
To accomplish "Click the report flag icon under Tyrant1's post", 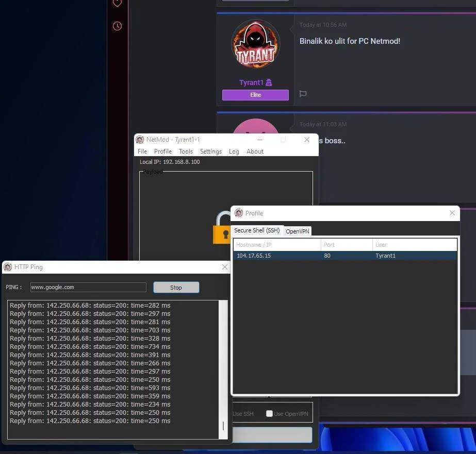I will (303, 94).
